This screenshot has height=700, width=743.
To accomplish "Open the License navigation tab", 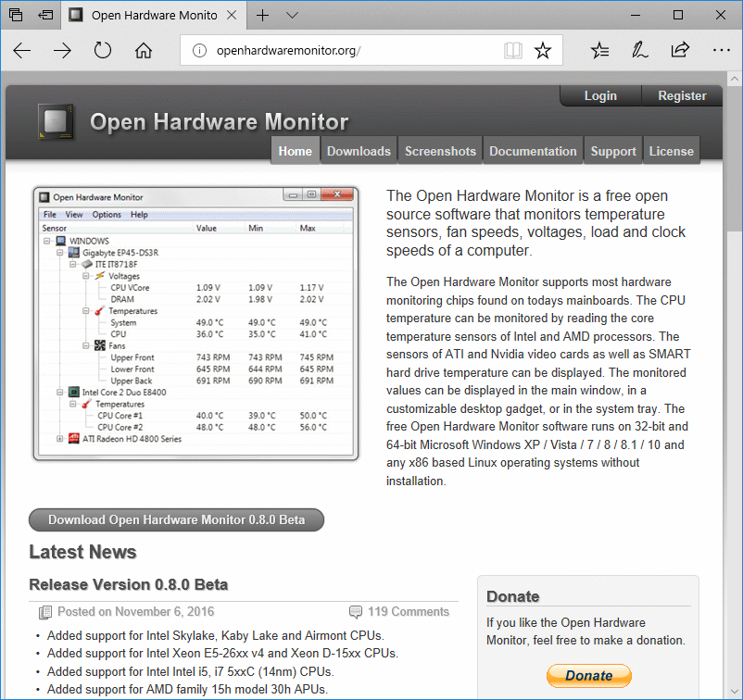I will tap(671, 151).
